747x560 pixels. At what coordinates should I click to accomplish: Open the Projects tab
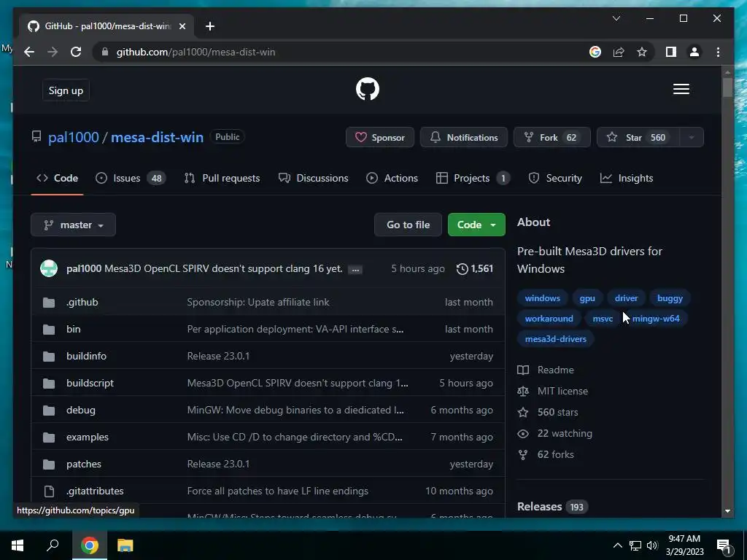point(473,178)
